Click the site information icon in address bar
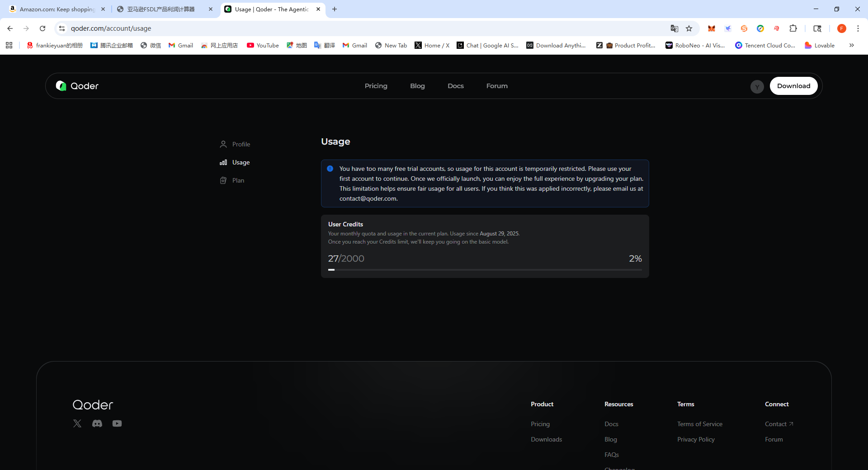The width and height of the screenshot is (868, 470). coord(62,28)
